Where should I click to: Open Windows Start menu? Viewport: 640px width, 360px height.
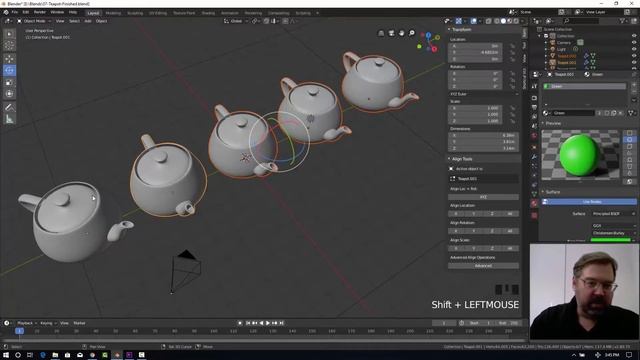(x=6, y=355)
